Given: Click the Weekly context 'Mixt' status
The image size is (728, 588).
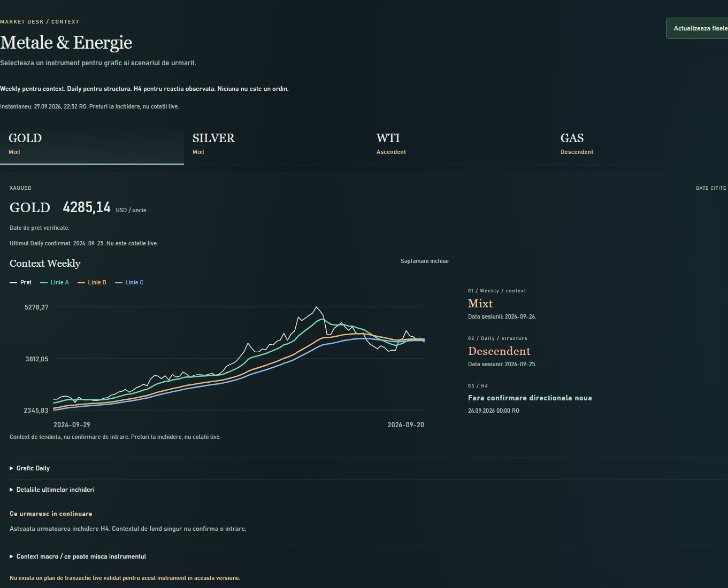Looking at the screenshot, I should pos(480,304).
